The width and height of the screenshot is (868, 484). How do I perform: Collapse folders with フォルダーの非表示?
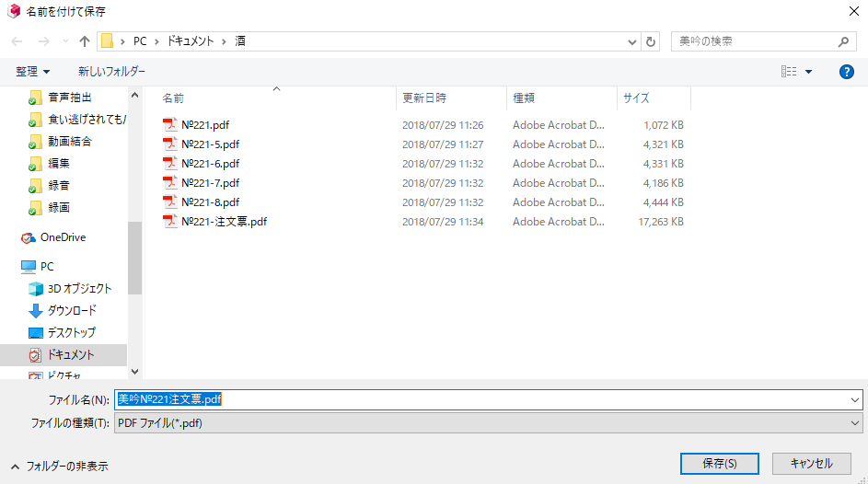59,467
